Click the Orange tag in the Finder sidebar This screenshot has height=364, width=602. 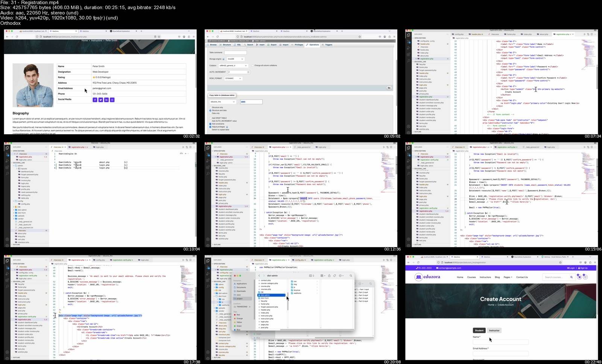pyautogui.click(x=239, y=318)
